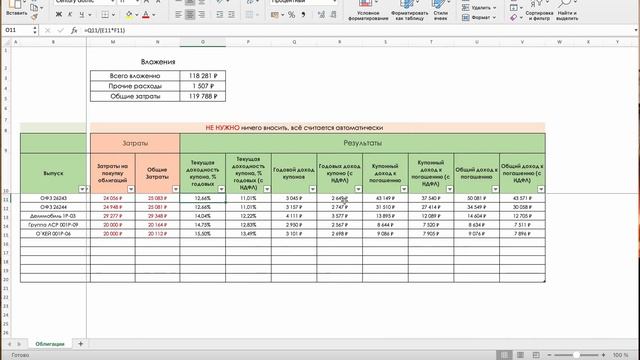
Task: Open the fill color dropdown arrow
Action: pos(137,15)
